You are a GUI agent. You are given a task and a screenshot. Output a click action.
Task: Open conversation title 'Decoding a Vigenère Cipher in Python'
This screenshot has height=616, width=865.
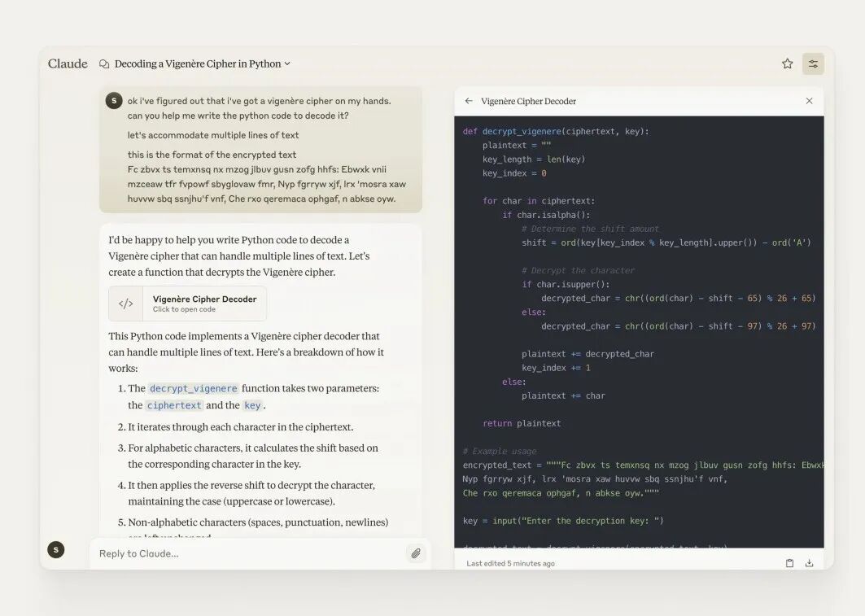[x=198, y=64]
